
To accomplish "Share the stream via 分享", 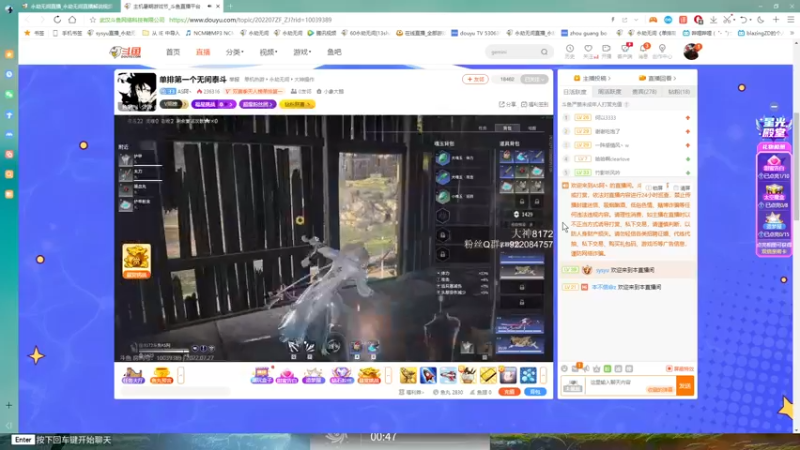I will coord(508,104).
